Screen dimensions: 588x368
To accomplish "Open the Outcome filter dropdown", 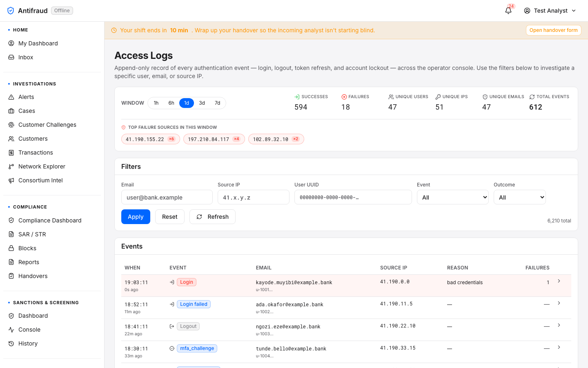I will [x=520, y=197].
